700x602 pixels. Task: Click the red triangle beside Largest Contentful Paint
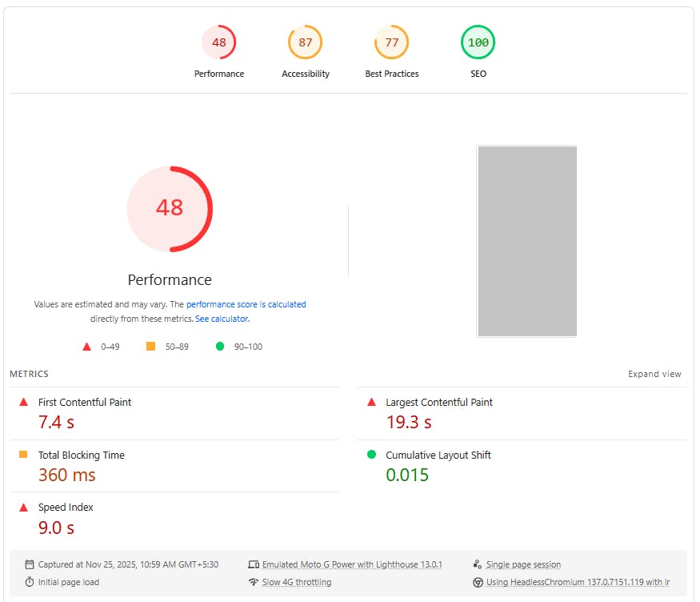click(x=370, y=402)
